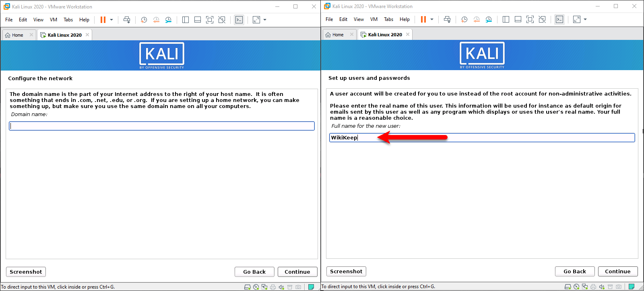Open stretch guest dropdown in right window
Screen dimensions: 644x291
tap(585, 19)
